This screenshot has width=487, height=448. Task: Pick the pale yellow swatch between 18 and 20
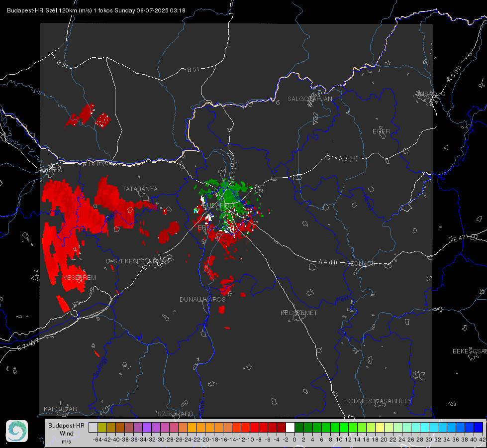(380, 427)
